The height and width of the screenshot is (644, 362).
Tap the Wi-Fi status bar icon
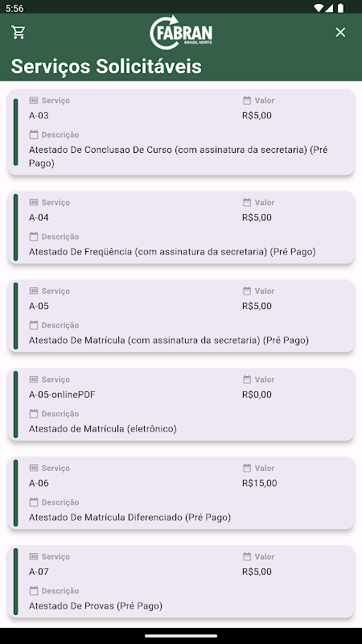pos(318,8)
